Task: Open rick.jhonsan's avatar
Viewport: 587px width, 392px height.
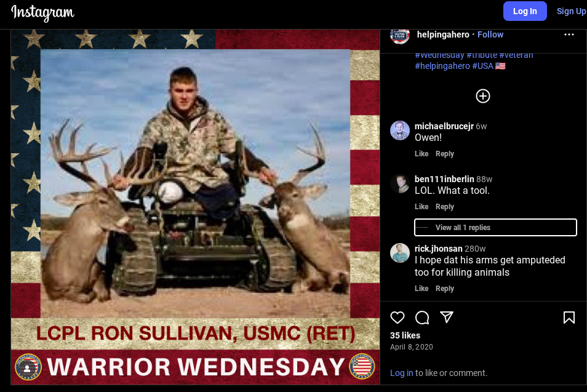Action: pyautogui.click(x=400, y=253)
